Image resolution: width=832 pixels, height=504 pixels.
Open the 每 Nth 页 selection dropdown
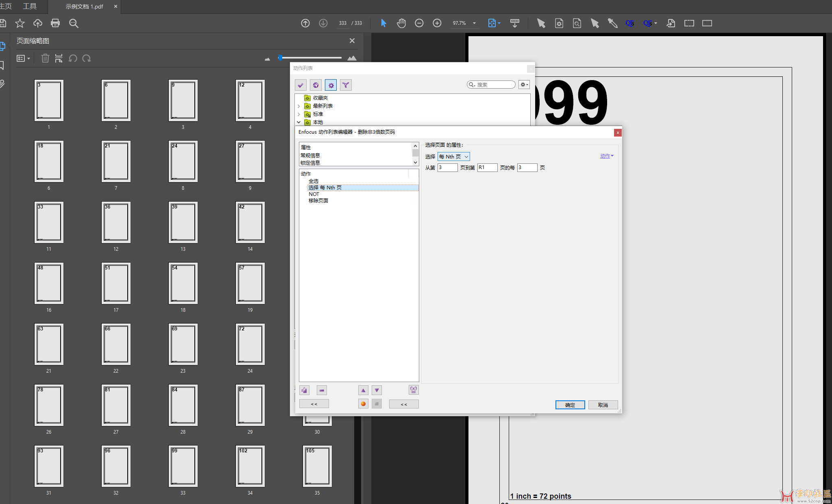454,156
